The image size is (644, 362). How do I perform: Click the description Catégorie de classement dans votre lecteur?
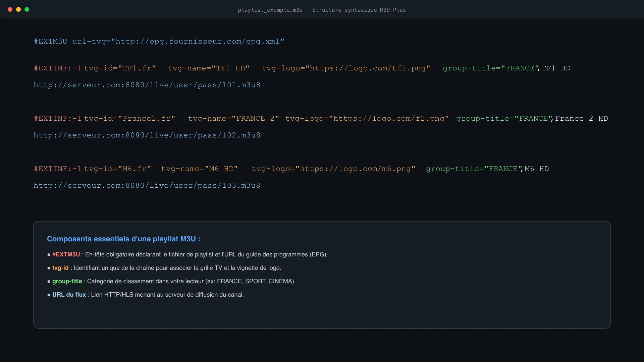[x=191, y=281]
